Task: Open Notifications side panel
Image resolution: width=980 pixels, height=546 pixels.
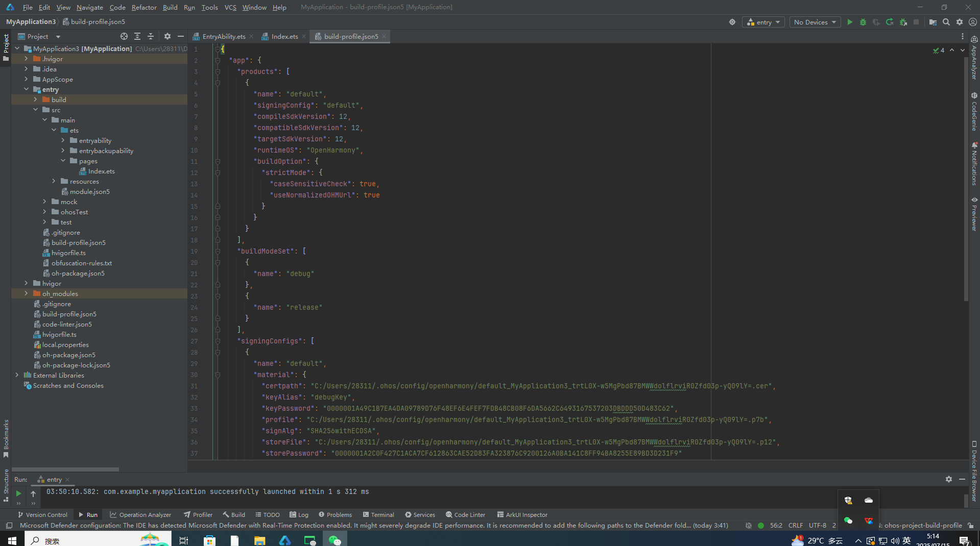Action: [x=974, y=163]
